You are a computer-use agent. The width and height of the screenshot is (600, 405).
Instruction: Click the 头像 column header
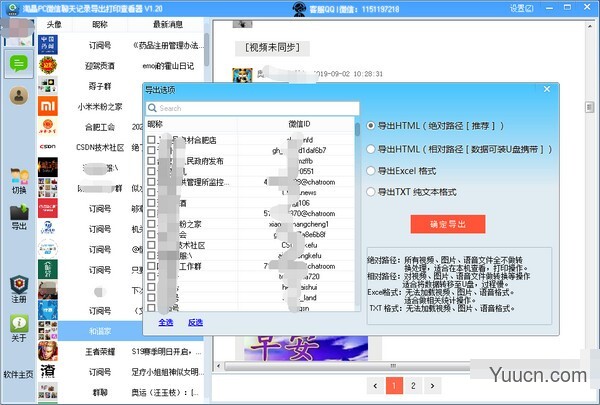(54, 24)
